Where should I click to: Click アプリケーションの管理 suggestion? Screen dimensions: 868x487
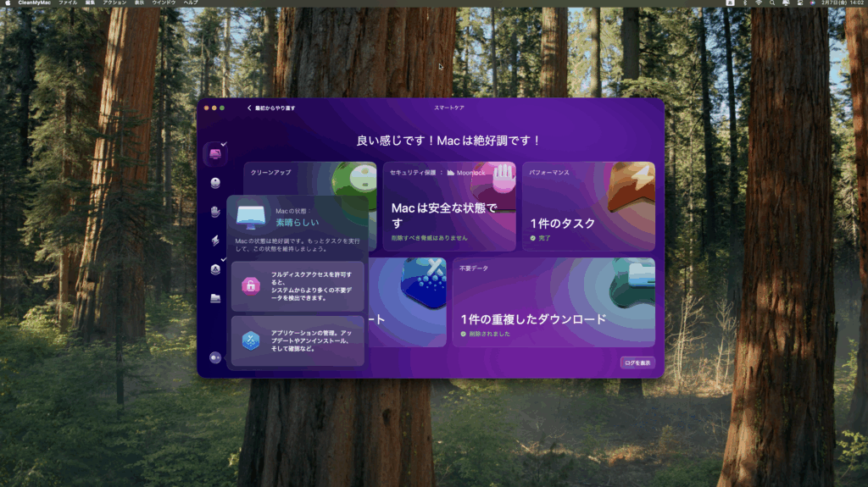pyautogui.click(x=298, y=340)
